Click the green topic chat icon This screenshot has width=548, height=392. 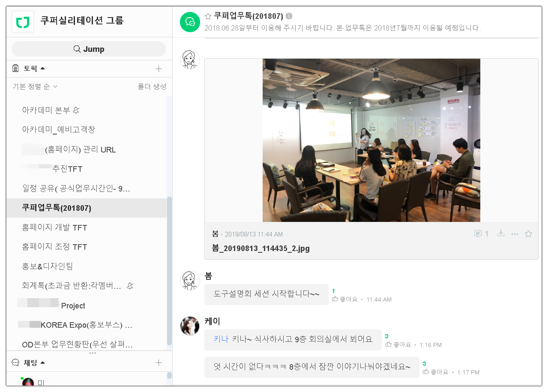190,22
